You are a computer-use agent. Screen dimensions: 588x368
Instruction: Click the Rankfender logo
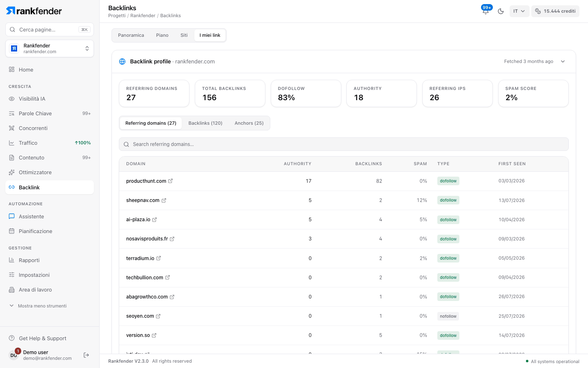(x=34, y=11)
